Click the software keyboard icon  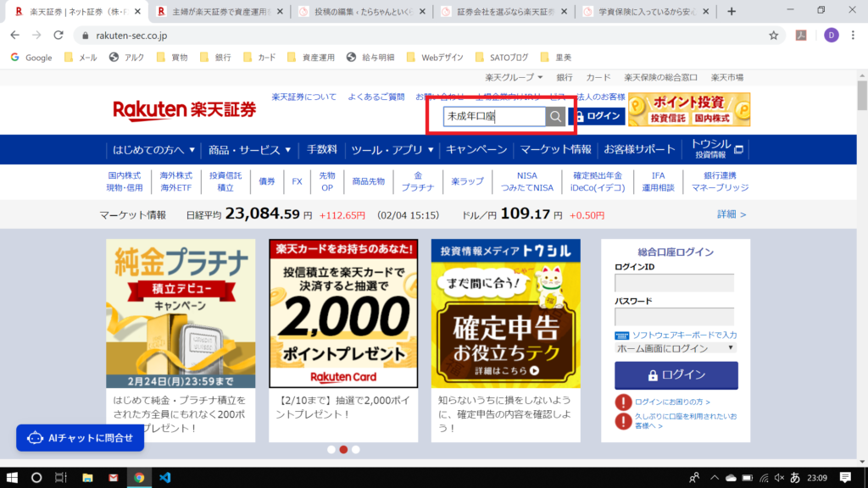click(x=621, y=335)
